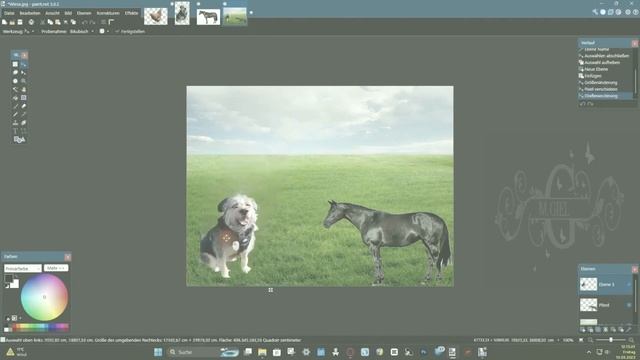This screenshot has width=640, height=360.
Task: Switch to the horse image thumbnail
Action: (208, 17)
